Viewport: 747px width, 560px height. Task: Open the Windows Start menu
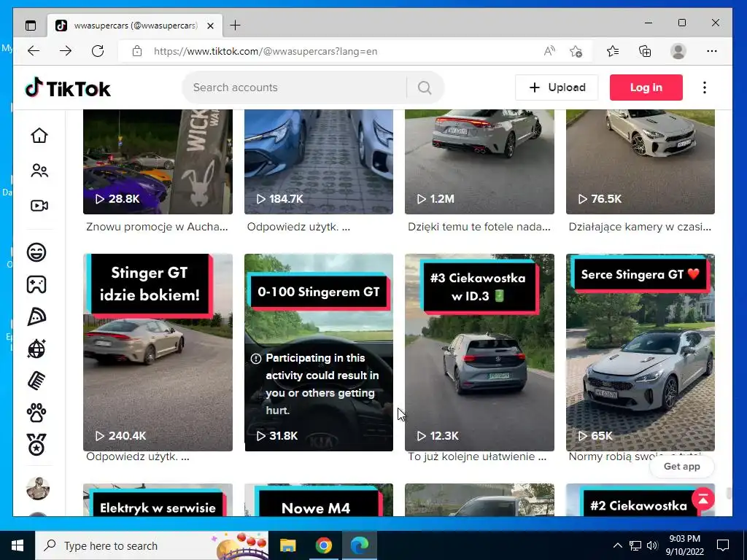pyautogui.click(x=18, y=545)
